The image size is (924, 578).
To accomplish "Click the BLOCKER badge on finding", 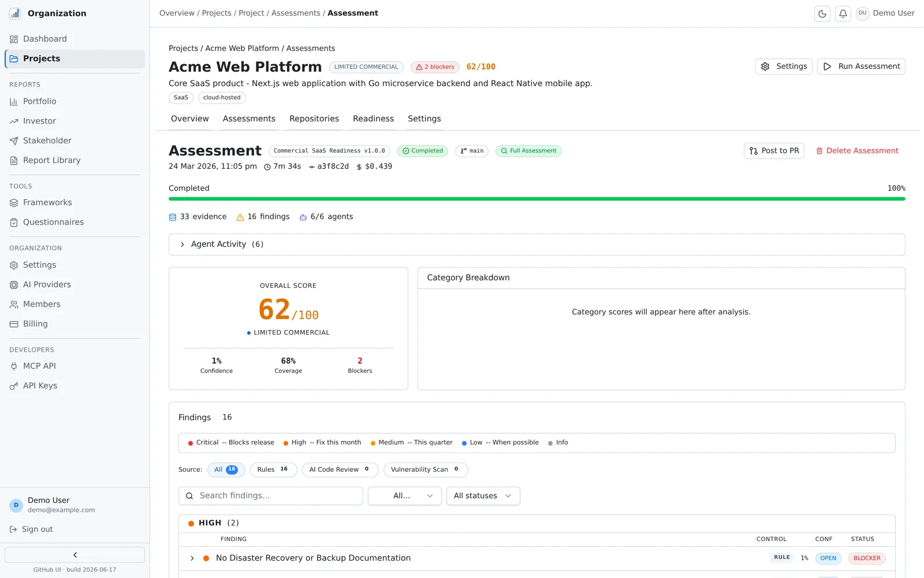I will click(x=867, y=558).
